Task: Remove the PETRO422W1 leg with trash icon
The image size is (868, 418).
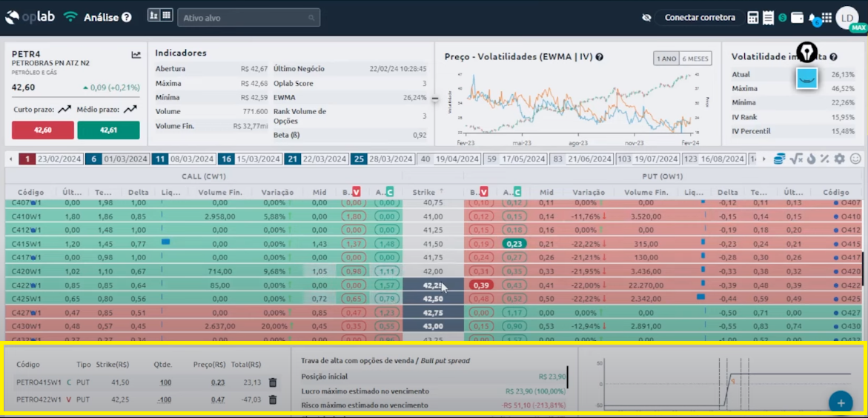Action: click(273, 399)
